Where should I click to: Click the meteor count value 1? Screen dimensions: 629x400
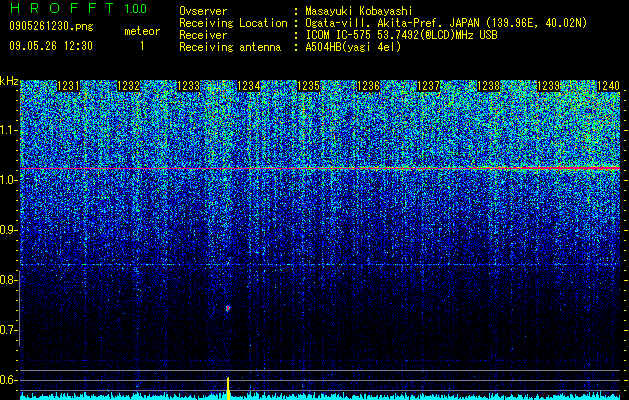point(142,46)
